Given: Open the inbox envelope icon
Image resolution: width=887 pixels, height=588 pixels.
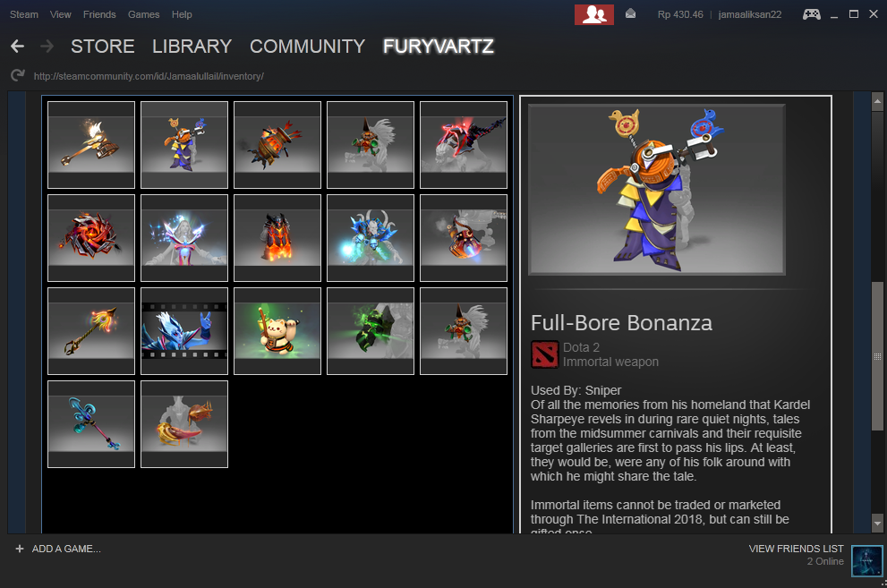Looking at the screenshot, I should [630, 13].
